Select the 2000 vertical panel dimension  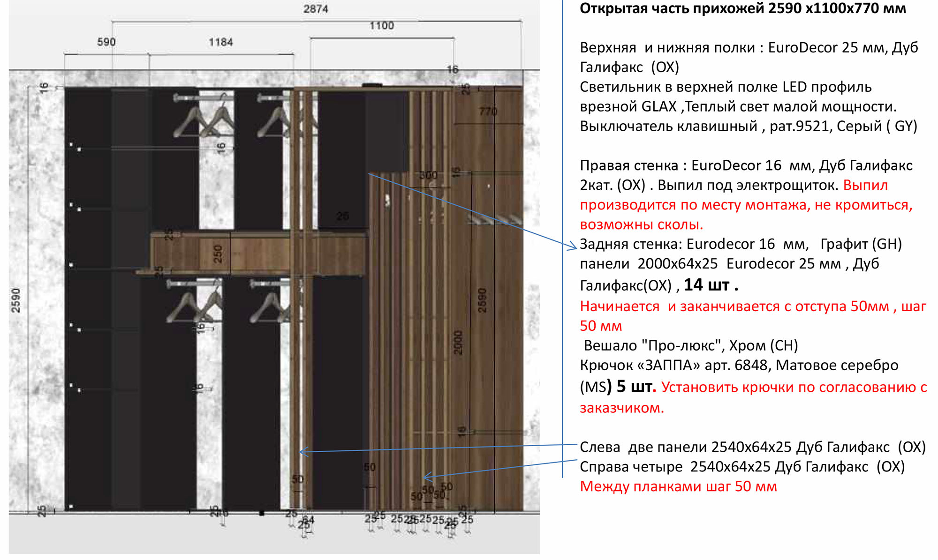coord(458,343)
